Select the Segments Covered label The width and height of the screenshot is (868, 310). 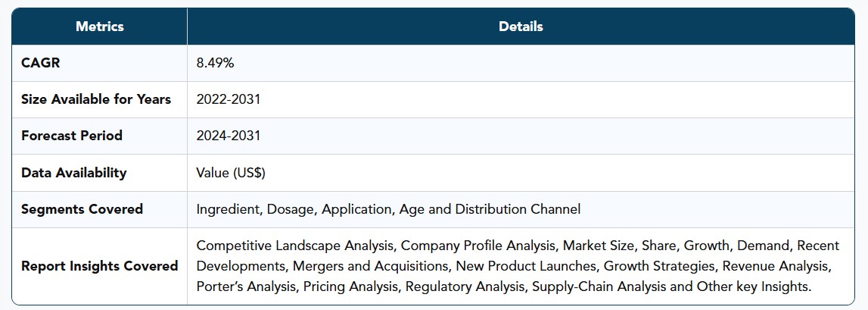(82, 209)
